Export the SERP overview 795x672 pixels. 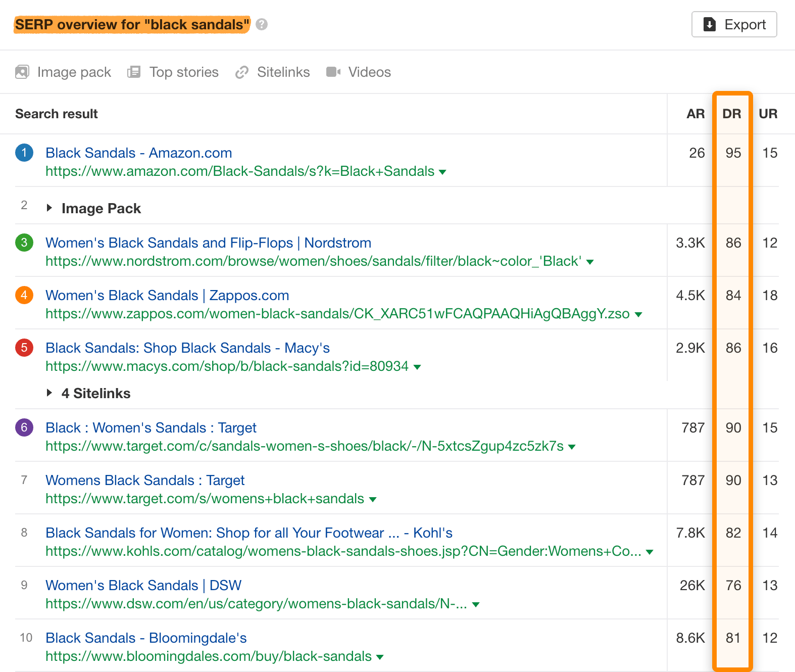tap(734, 24)
